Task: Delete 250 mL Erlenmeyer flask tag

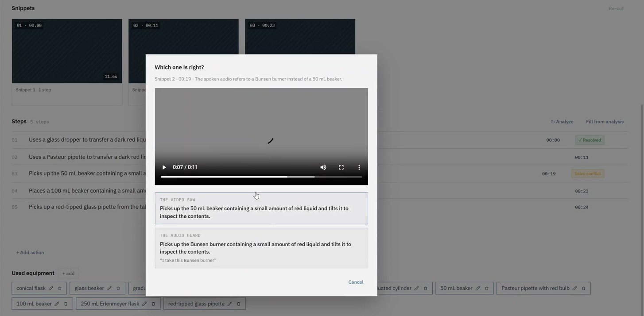Action: click(x=153, y=304)
